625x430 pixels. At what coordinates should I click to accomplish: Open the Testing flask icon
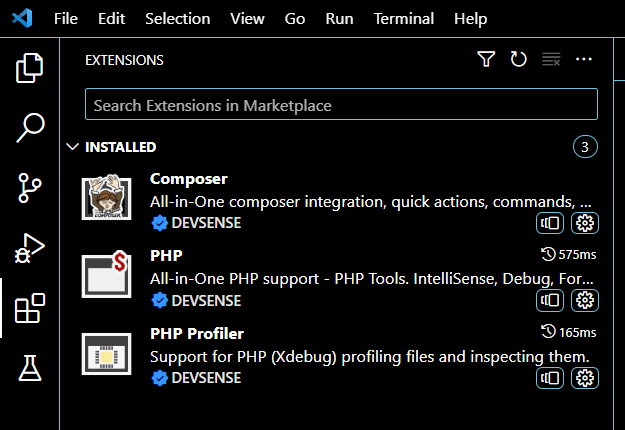point(30,369)
